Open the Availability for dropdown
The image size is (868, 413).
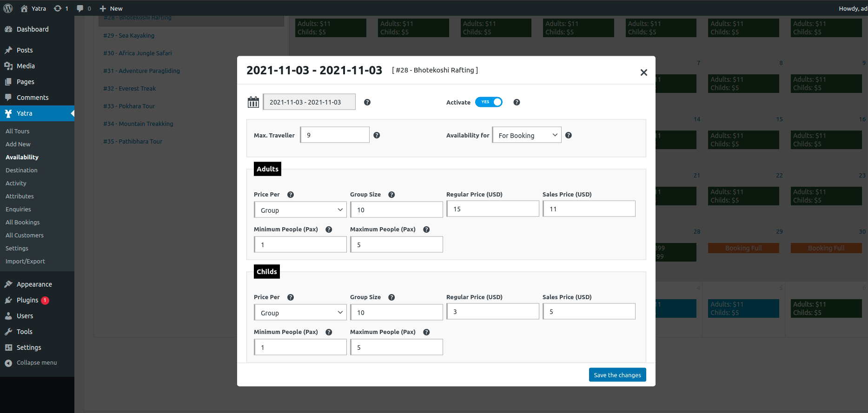(x=527, y=135)
